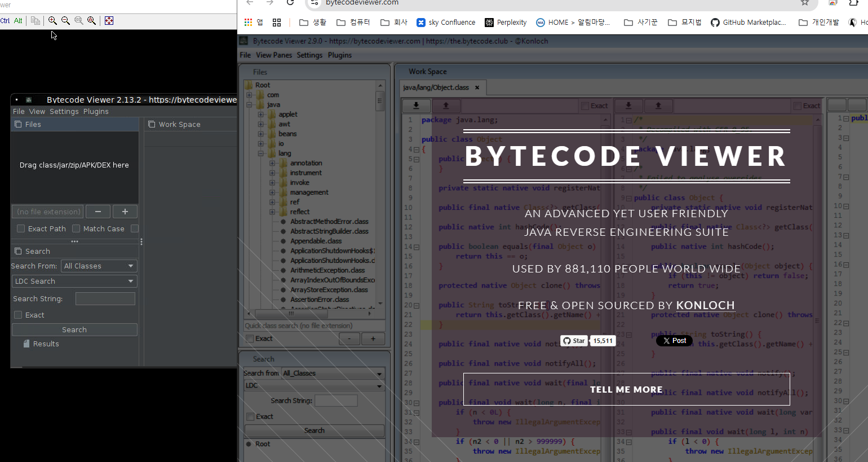Toggle the Alt key button in toolbar
The width and height of the screenshot is (868, 462).
click(x=18, y=21)
